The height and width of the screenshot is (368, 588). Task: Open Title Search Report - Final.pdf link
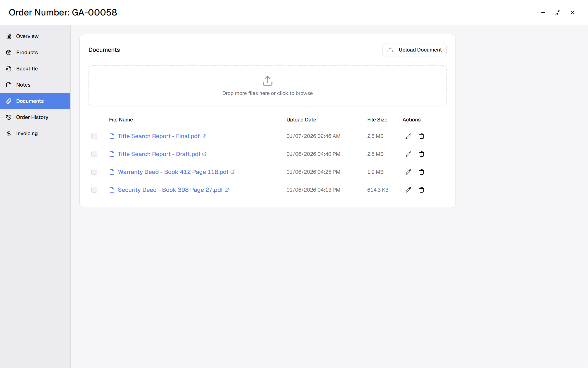pyautogui.click(x=159, y=136)
